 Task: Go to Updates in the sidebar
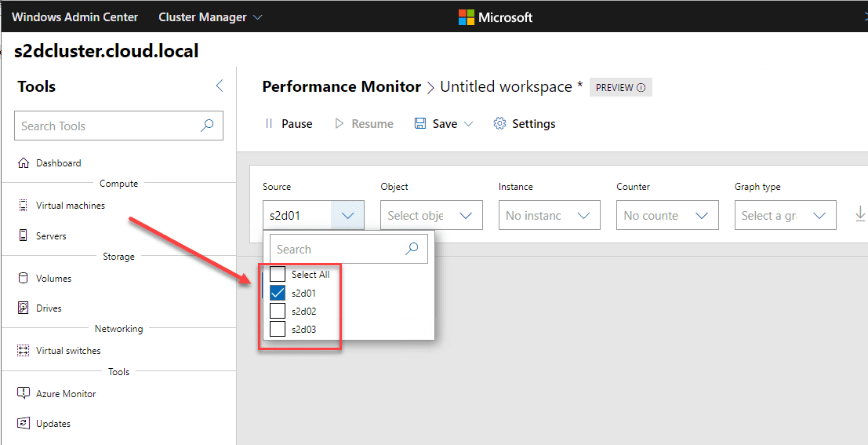coord(53,424)
